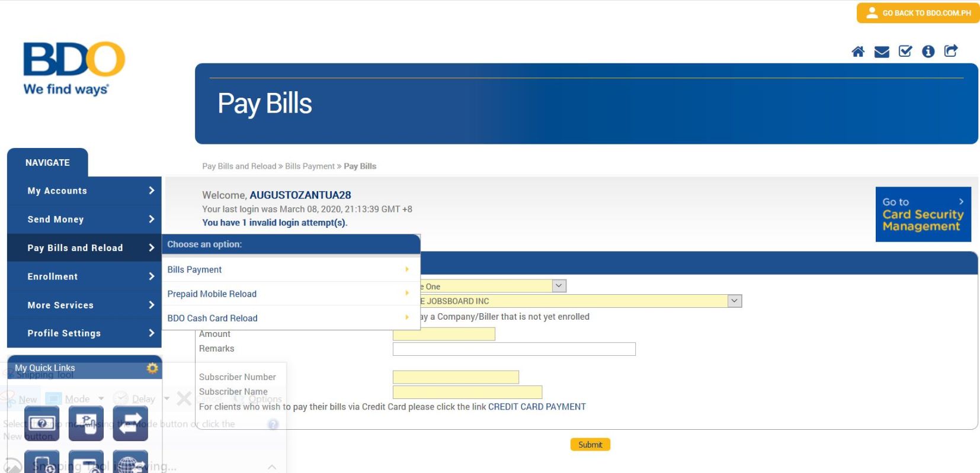This screenshot has height=473, width=980.
Task: Click the Home icon in top toolbar
Action: click(x=858, y=52)
